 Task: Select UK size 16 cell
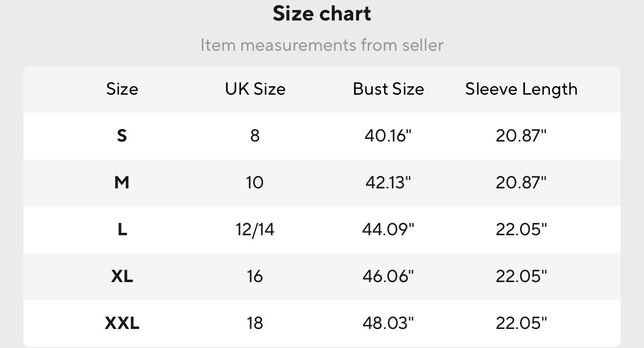[x=255, y=276]
